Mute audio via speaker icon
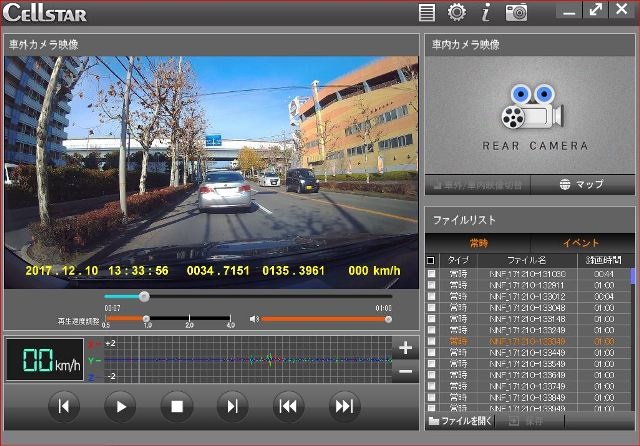This screenshot has height=446, width=640. (254, 319)
